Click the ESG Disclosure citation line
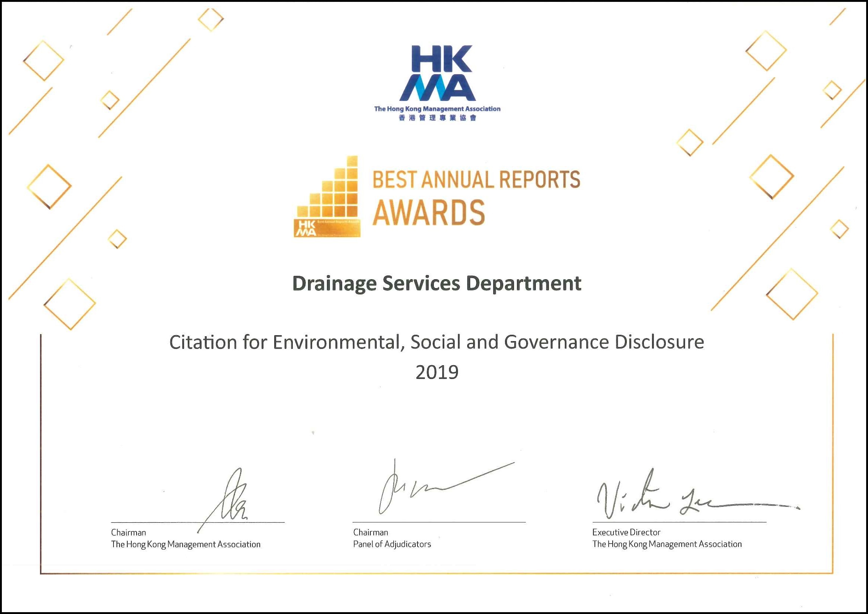The image size is (868, 614). [x=437, y=342]
